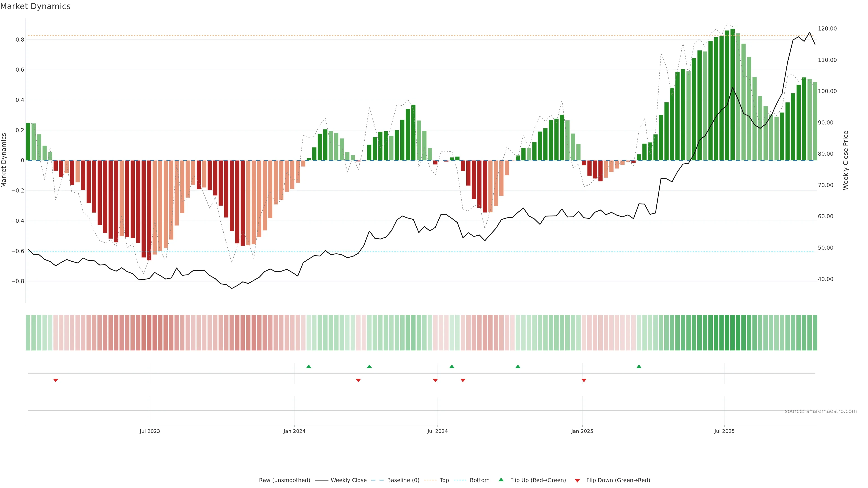Viewport: 868px width, 488px height.
Task: Click the Jul 2023 x-axis label
Action: [x=150, y=431]
